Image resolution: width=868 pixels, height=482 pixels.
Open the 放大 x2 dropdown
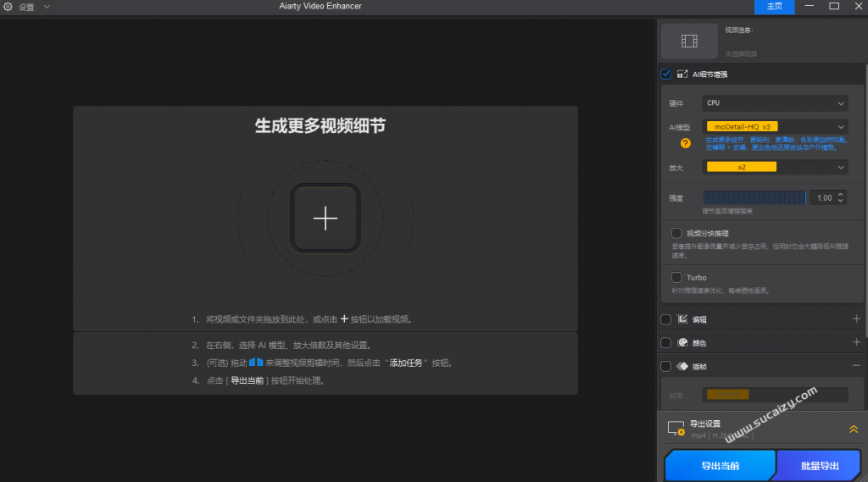click(x=775, y=167)
